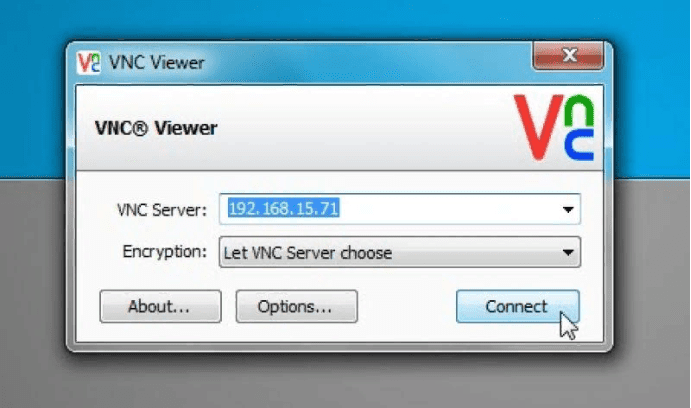Open the VNC Server address history arrow
The height and width of the screenshot is (408, 691).
pyautogui.click(x=568, y=209)
